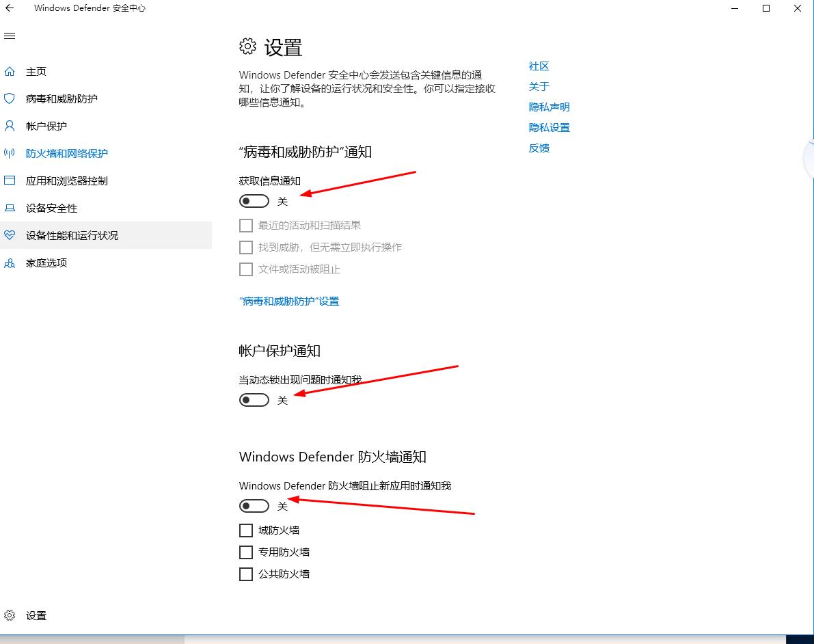Go back with the arrow icon
814x644 pixels.
10,8
